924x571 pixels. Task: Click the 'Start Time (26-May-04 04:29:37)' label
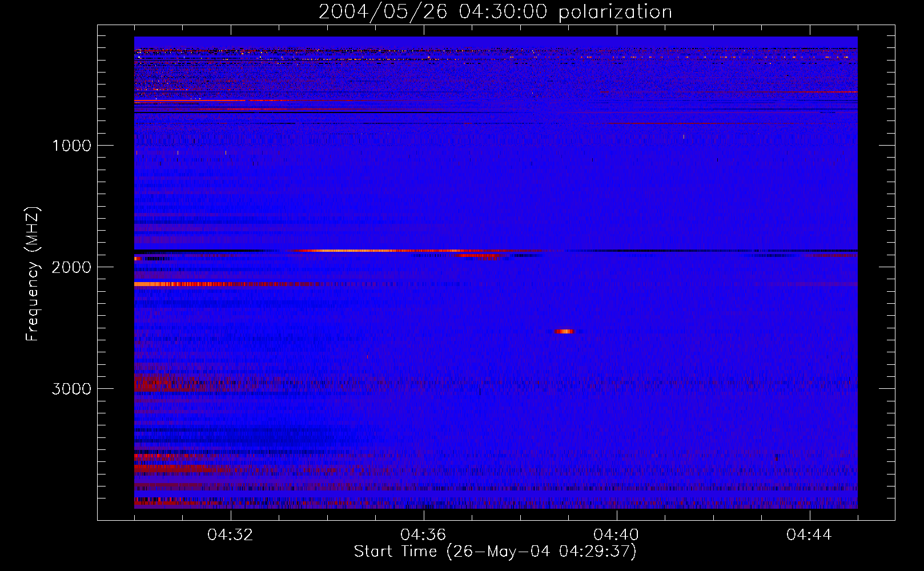495,552
